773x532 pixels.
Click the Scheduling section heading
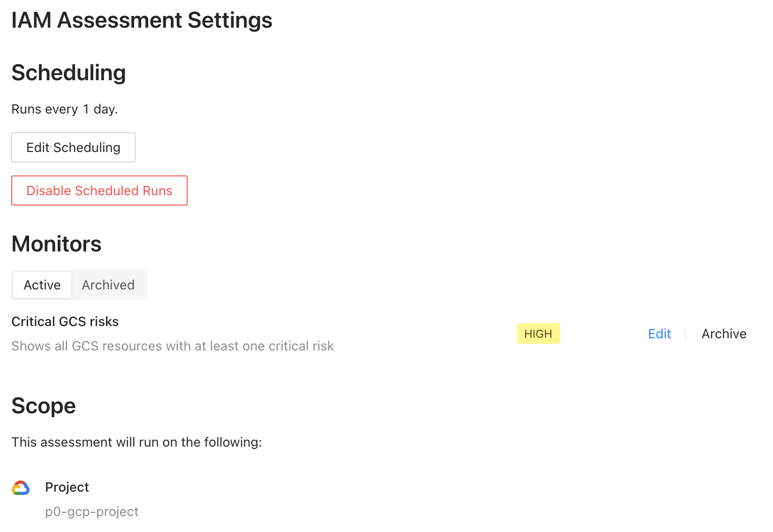tap(68, 73)
